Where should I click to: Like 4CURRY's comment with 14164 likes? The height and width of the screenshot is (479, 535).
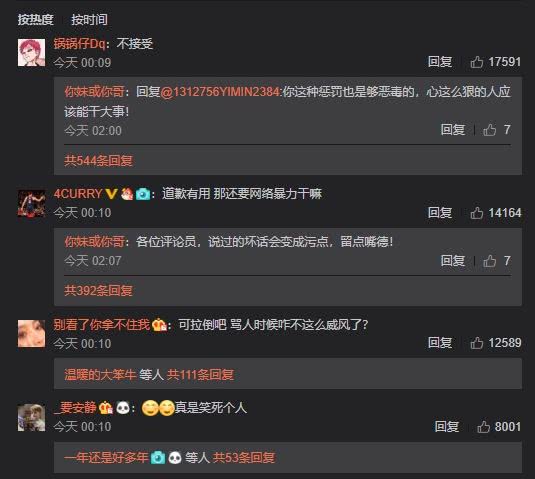coord(477,213)
